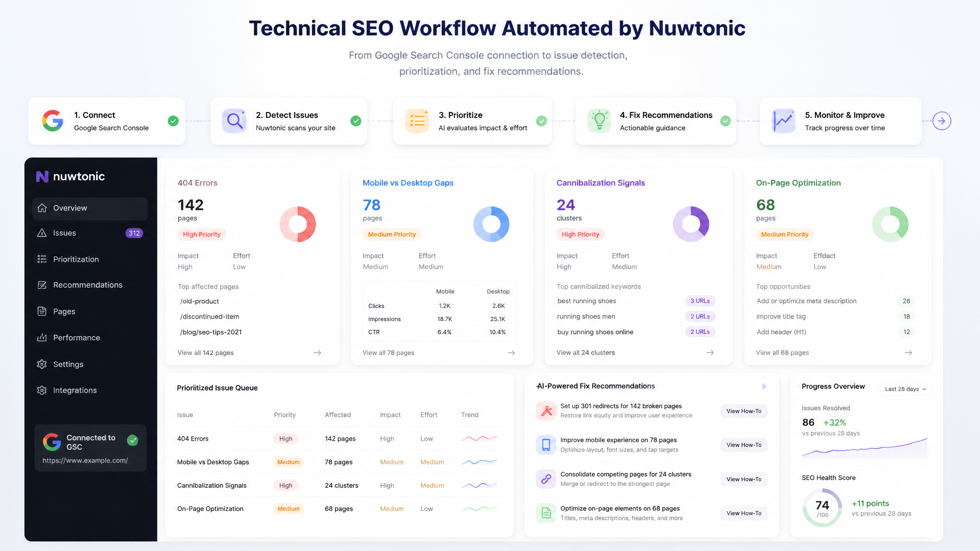Click the Performance chart icon in sidebar

42,337
